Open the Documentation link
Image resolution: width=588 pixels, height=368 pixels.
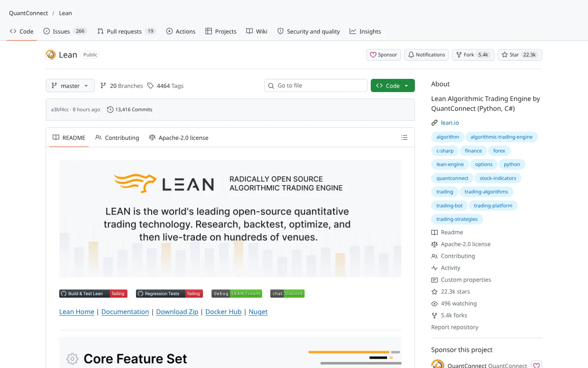(x=125, y=312)
